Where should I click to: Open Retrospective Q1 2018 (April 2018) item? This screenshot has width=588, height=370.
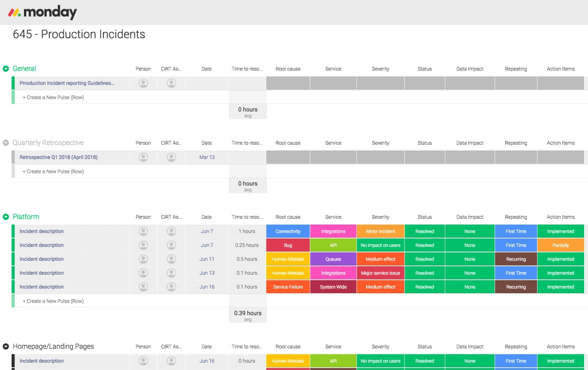click(x=59, y=157)
